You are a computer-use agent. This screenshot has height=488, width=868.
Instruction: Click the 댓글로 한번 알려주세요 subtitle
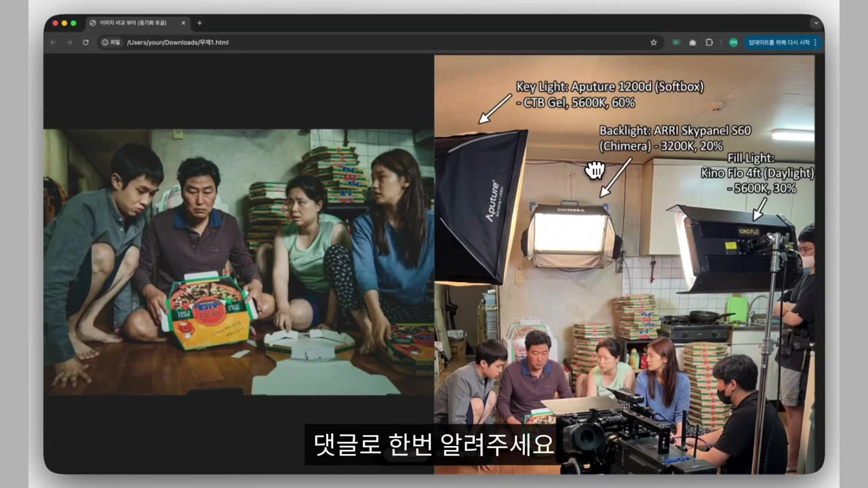click(434, 445)
